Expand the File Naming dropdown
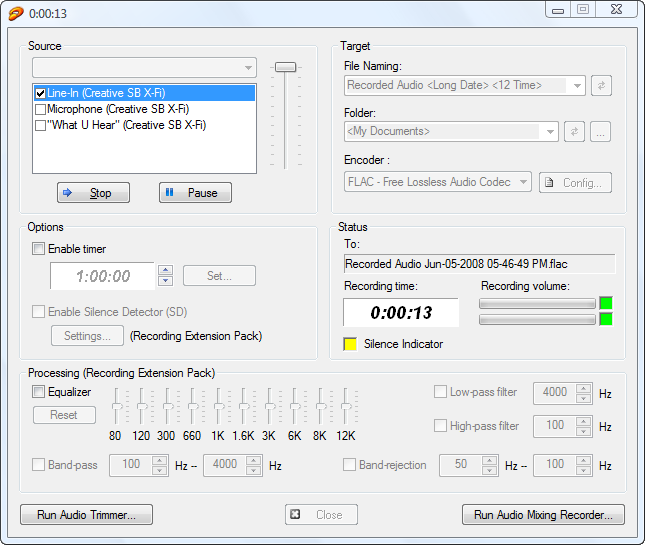645x545 pixels. coord(577,86)
